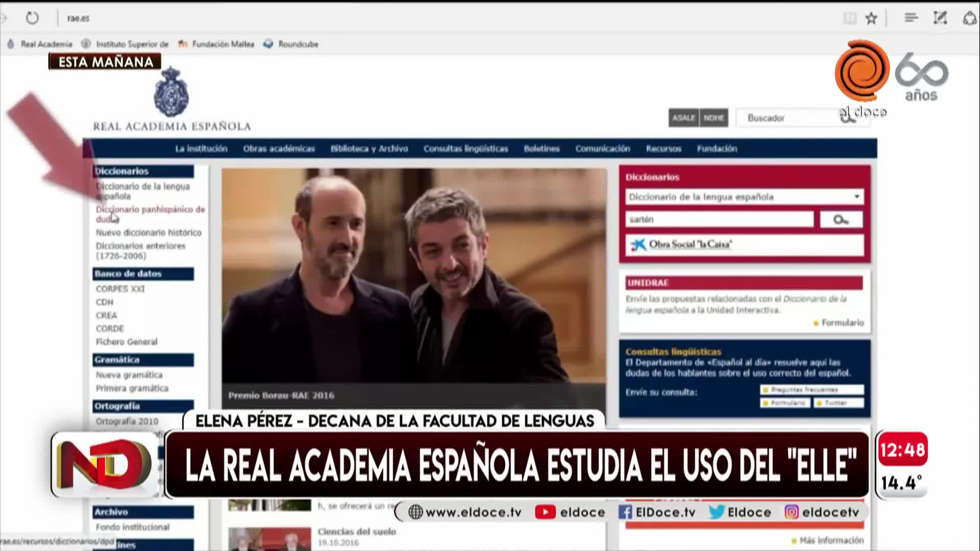980x551 pixels.
Task: Click the word input containing sartén
Action: (720, 219)
